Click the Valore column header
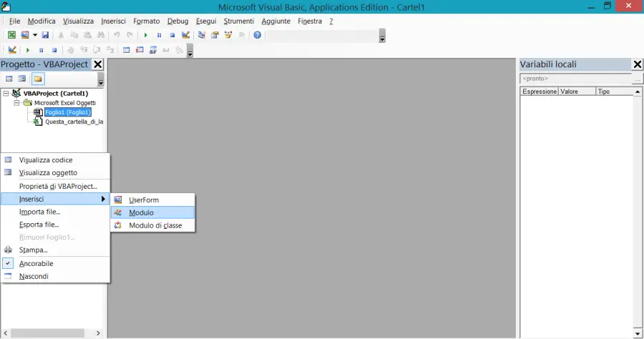This screenshot has height=339, width=644. (577, 92)
